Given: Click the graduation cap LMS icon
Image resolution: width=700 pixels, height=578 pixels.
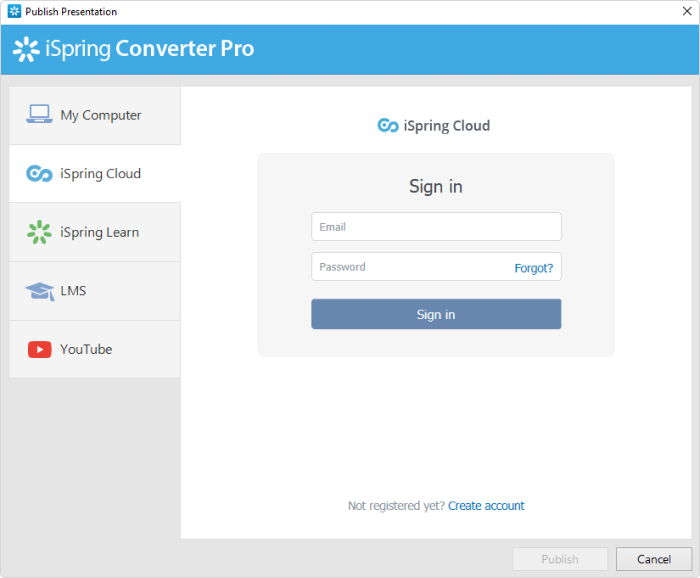Looking at the screenshot, I should (40, 291).
